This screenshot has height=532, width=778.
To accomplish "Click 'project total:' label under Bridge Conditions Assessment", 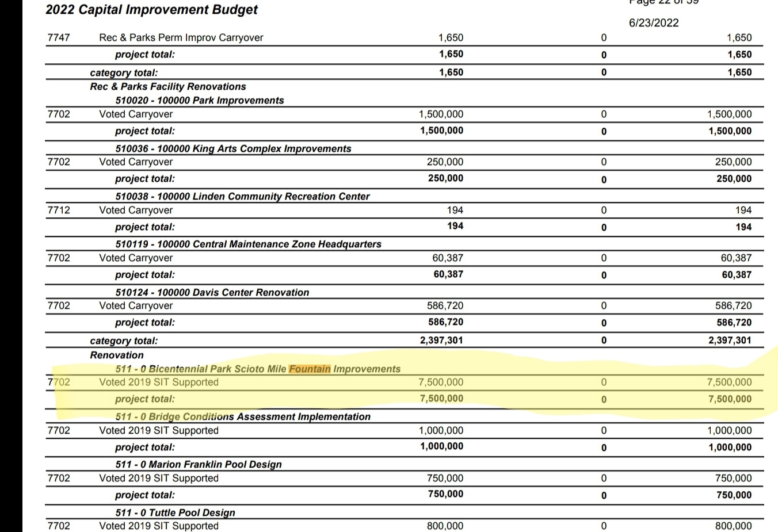I will coord(145,447).
